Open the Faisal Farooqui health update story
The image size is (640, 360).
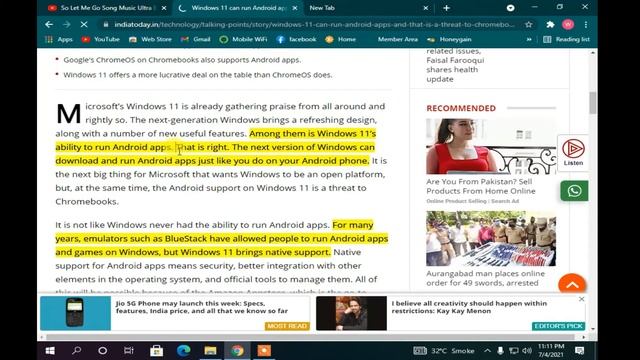pyautogui.click(x=455, y=65)
